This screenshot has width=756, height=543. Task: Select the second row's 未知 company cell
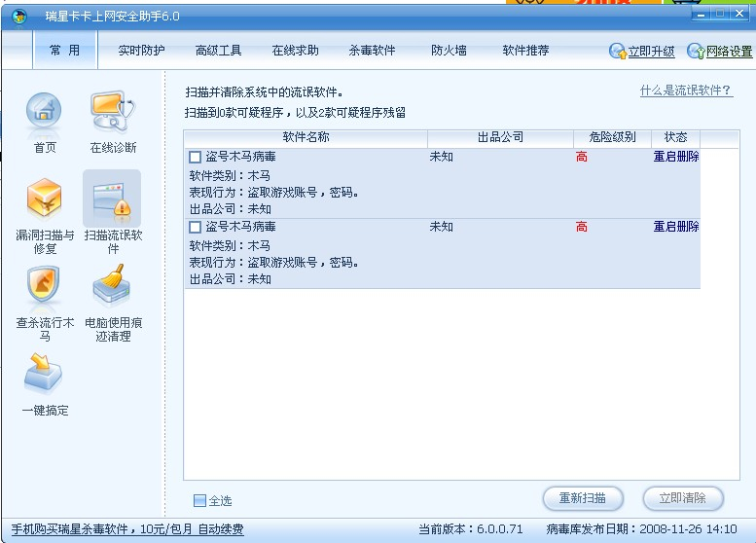tap(441, 227)
